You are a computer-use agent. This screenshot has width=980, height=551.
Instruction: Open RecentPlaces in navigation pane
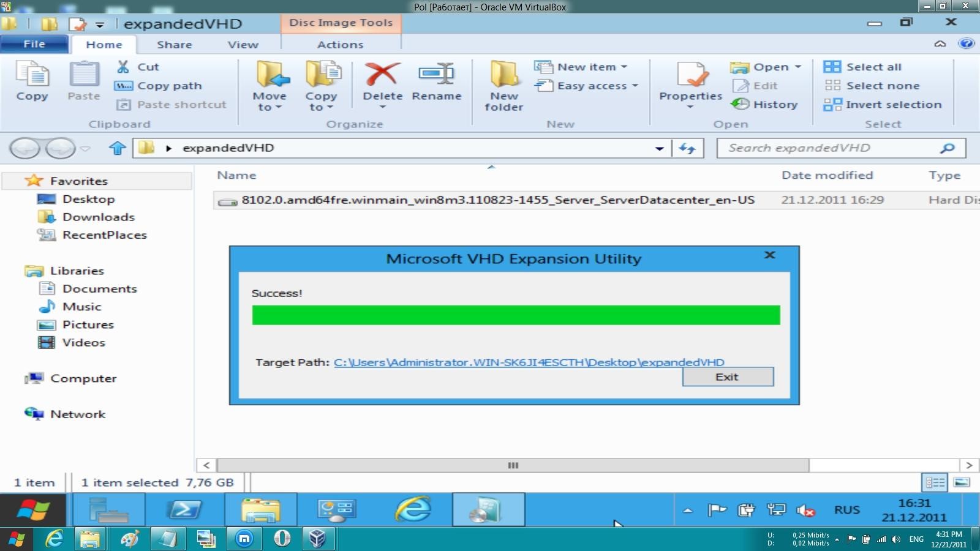tap(104, 234)
